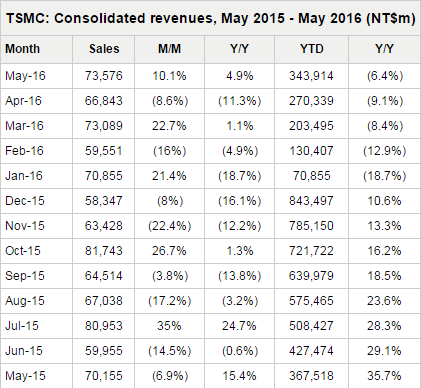Select the table title TSMC Consolidated revenues
421x388 pixels.
(x=211, y=18)
